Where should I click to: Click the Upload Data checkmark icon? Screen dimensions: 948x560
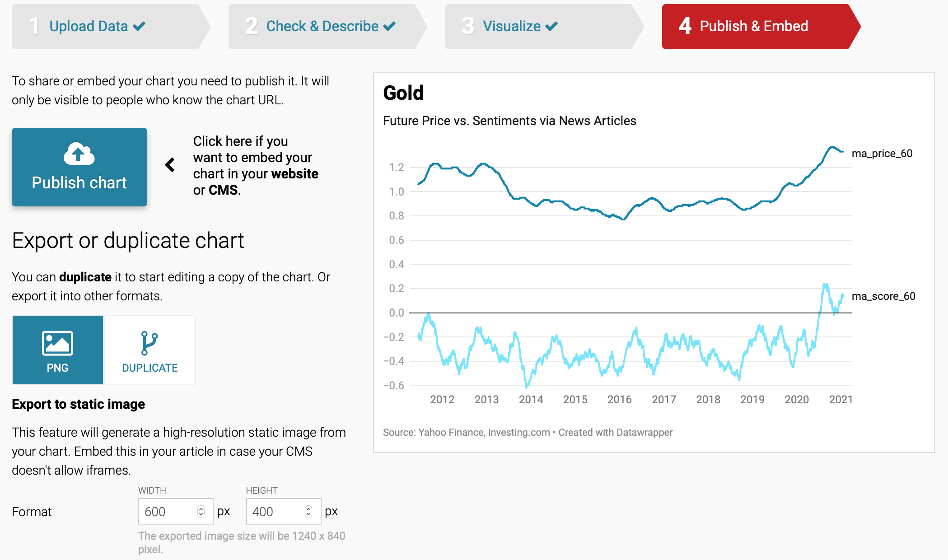[139, 26]
